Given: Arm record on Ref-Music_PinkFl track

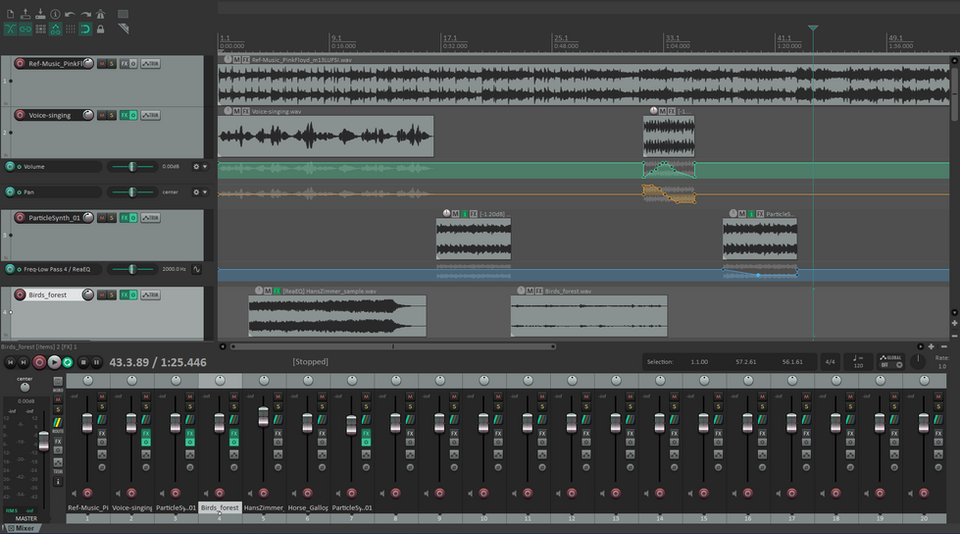Looking at the screenshot, I should coord(20,64).
